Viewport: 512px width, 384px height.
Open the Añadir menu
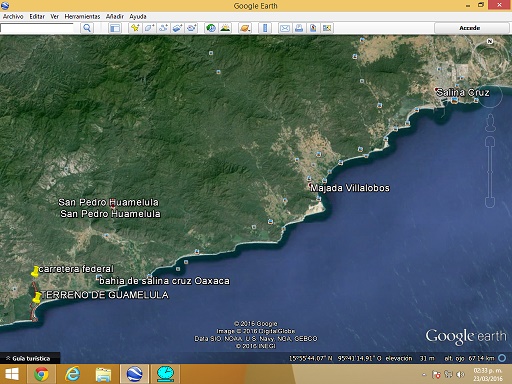click(115, 16)
